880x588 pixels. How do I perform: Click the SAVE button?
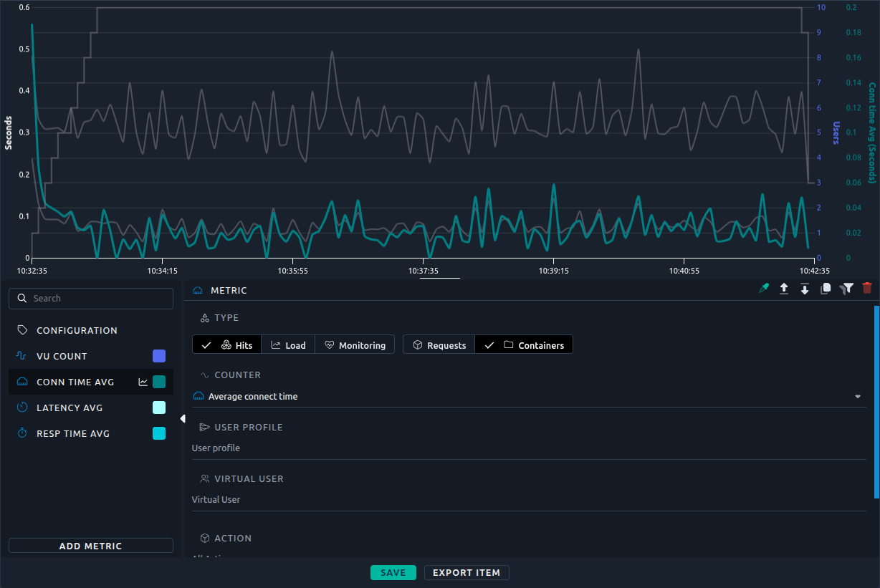coord(393,572)
